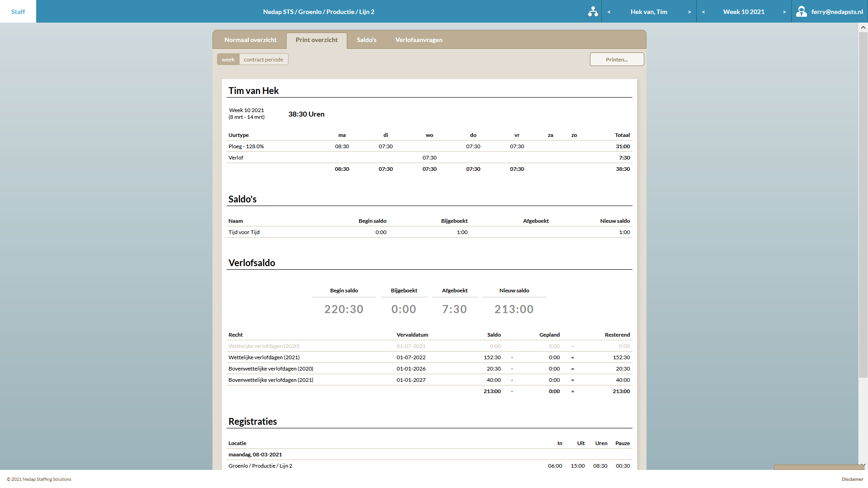The height and width of the screenshot is (488, 868).
Task: Click the 'Printen...' button
Action: point(617,59)
